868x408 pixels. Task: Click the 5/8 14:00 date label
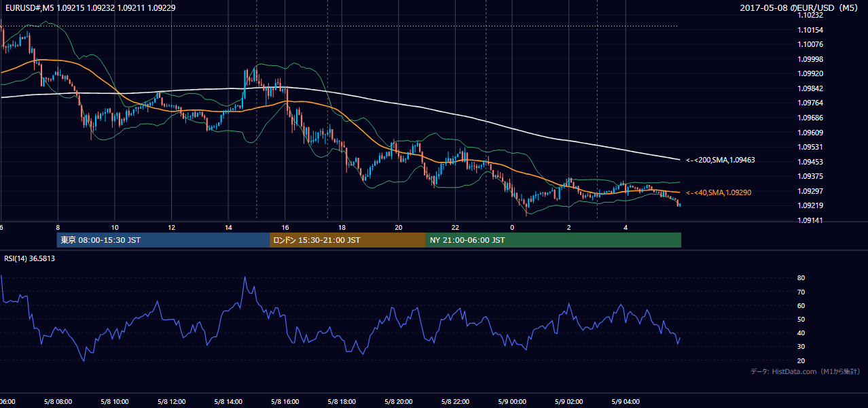click(228, 401)
